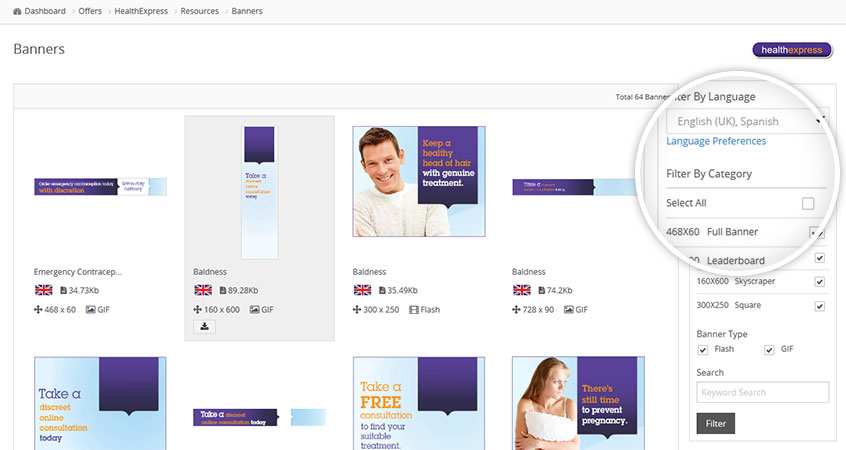Click dimensions icon beside 300 x 250

tap(357, 310)
